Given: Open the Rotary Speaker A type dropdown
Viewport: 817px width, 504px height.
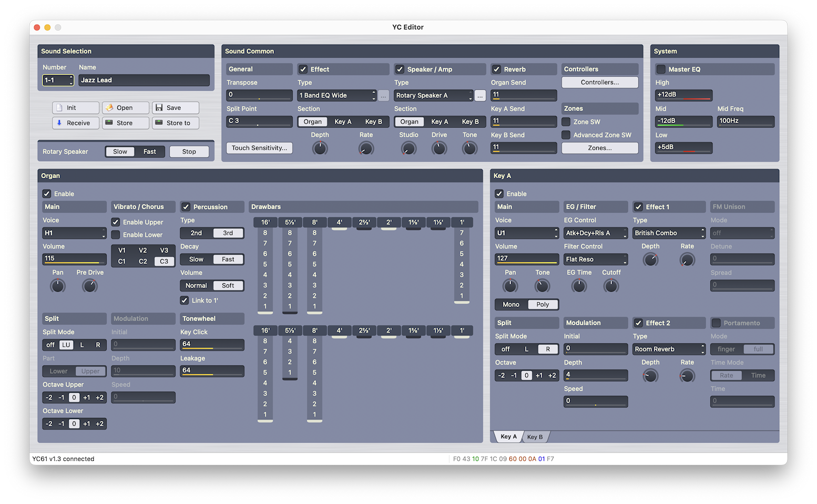Looking at the screenshot, I should coord(434,96).
